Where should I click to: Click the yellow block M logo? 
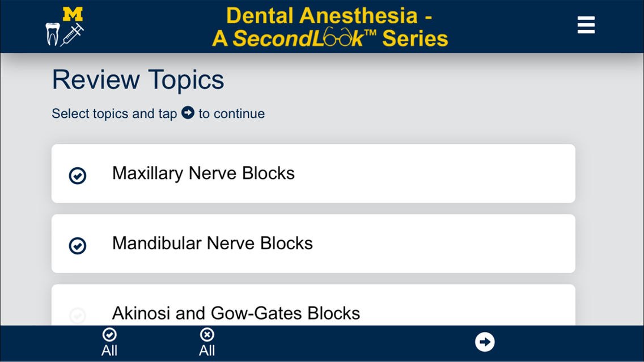73,14
